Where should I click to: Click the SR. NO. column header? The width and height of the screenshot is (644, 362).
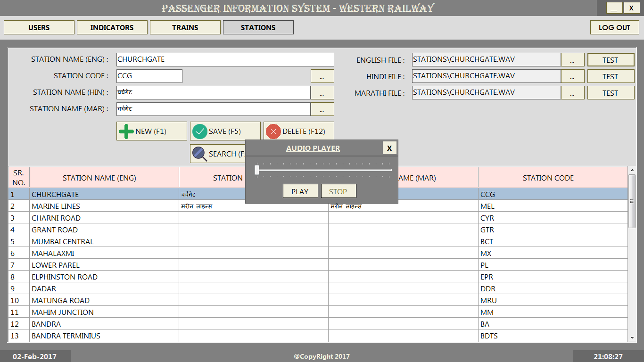point(19,178)
